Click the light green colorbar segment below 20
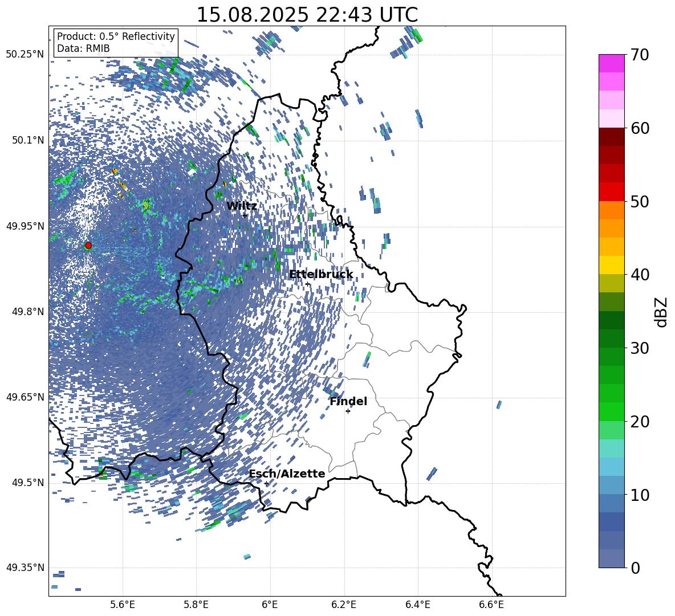Image resolution: width=675 pixels, height=616 pixels. 611,430
